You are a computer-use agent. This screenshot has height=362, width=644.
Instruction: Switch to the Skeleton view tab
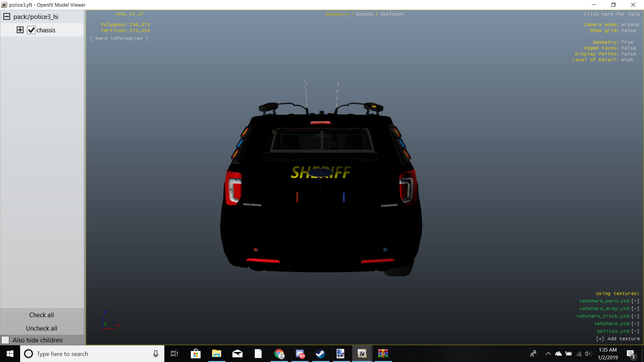[392, 14]
